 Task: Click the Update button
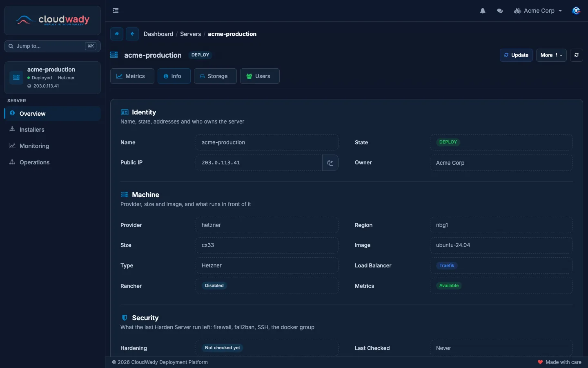pos(516,55)
